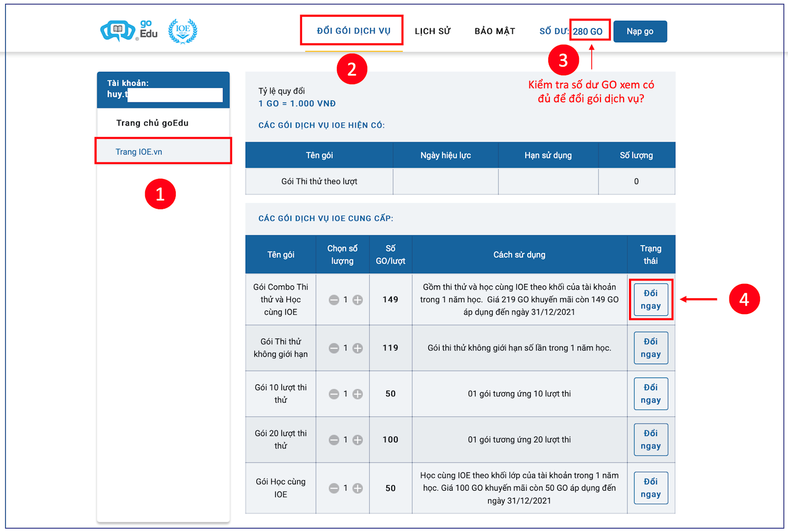Click the 'Gói Combo Thi thử và Học cùng IOE' name cell
Image resolution: width=788 pixels, height=532 pixels.
[x=281, y=299]
